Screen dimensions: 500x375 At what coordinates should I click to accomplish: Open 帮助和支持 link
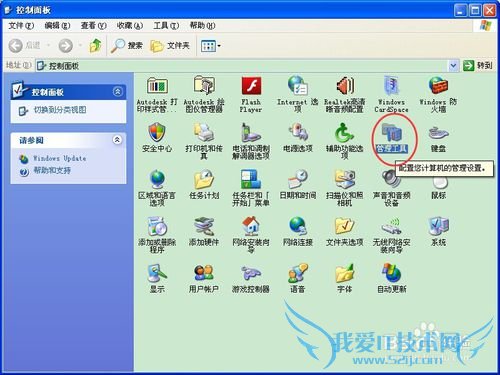tap(52, 171)
